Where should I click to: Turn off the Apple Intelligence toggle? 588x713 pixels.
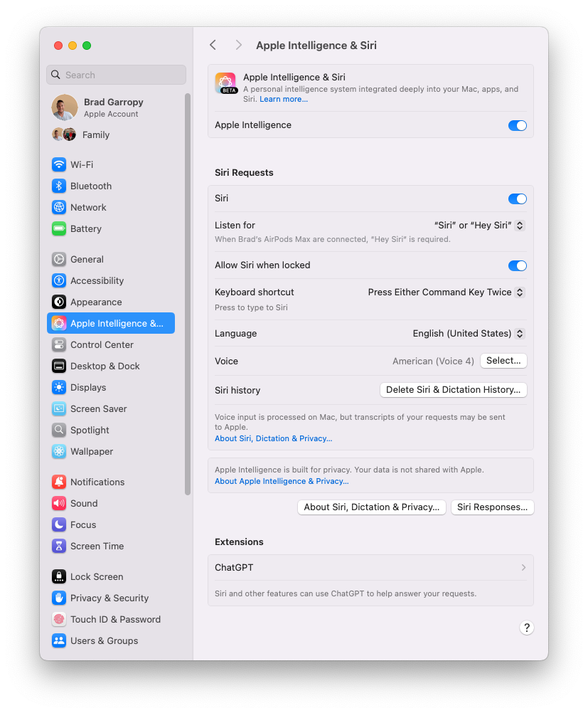click(x=517, y=125)
